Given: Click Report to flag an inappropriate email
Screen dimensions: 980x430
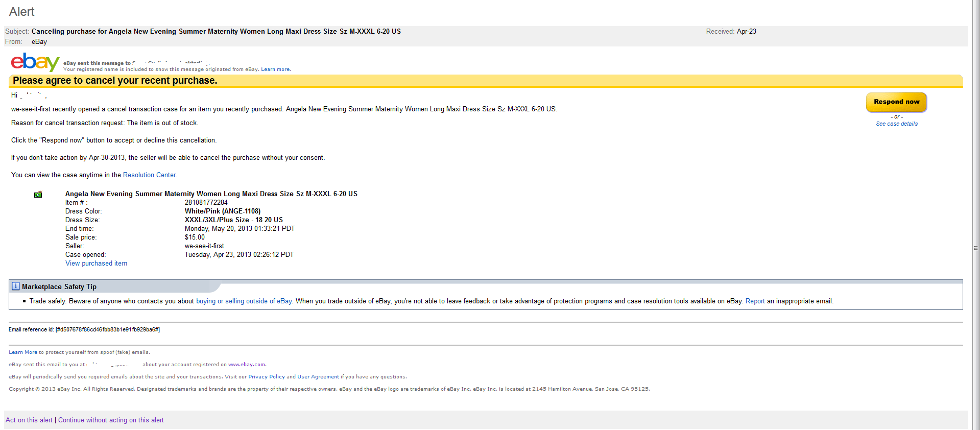Looking at the screenshot, I should click(755, 301).
